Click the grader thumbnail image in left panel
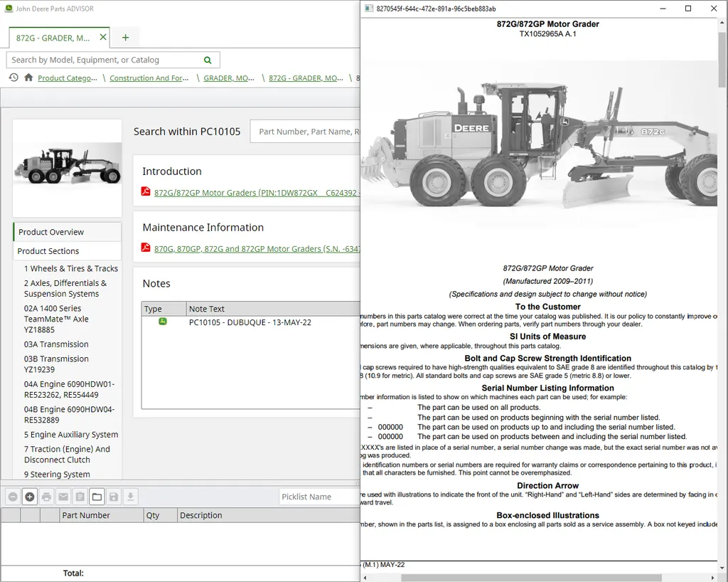Screen dimensions: 728x582 (x=68, y=168)
